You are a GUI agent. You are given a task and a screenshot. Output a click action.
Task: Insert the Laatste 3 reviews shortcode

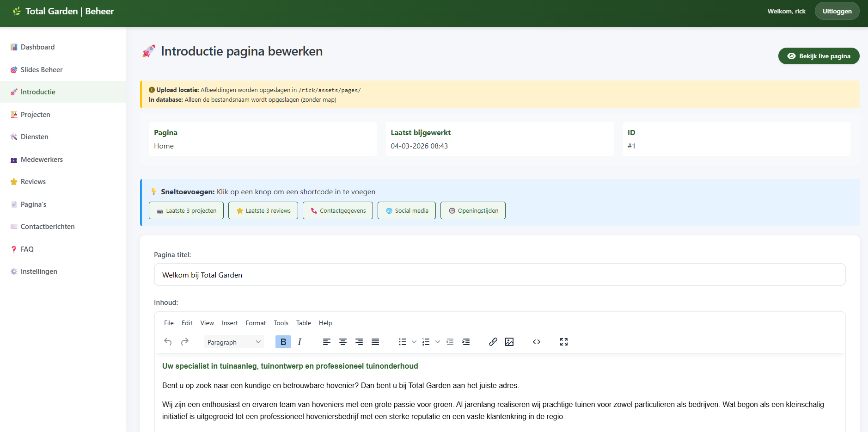click(x=263, y=210)
